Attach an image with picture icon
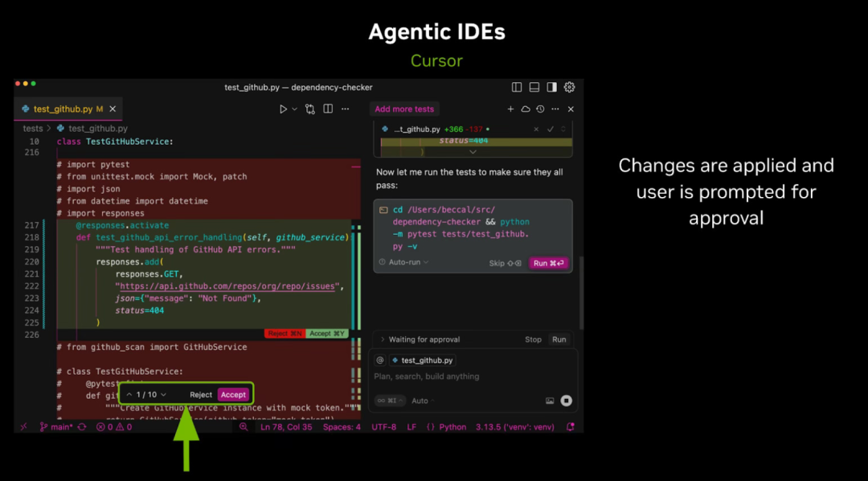 coord(550,401)
